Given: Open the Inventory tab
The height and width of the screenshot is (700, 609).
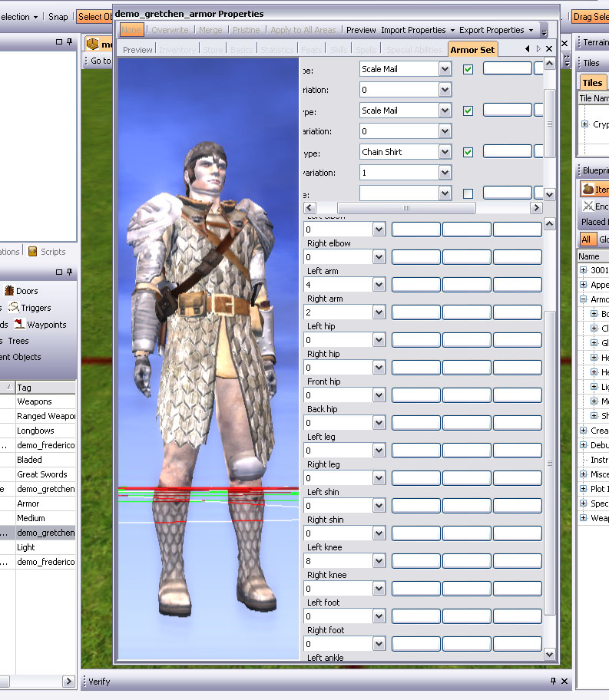Looking at the screenshot, I should 177,50.
